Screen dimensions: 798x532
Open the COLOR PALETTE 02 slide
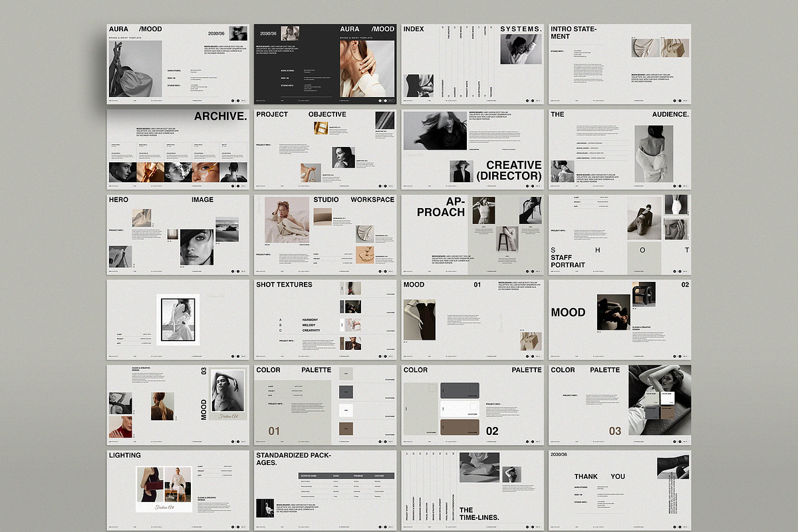pyautogui.click(x=472, y=404)
